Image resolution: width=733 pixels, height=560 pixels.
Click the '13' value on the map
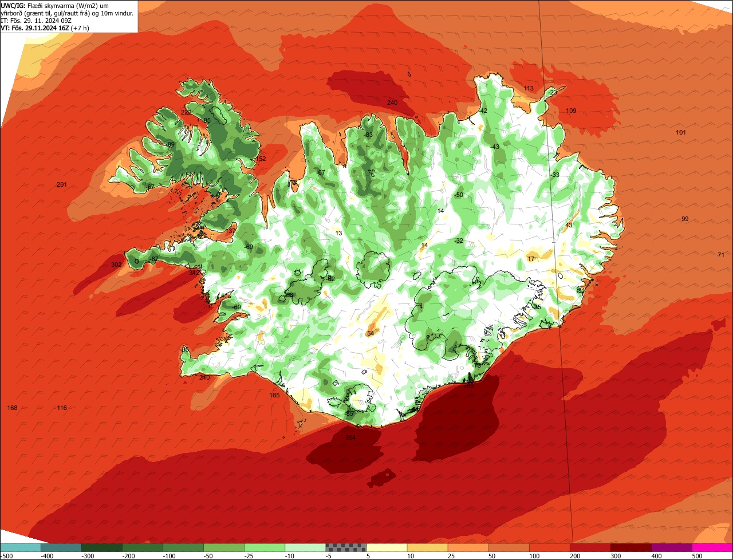[339, 233]
